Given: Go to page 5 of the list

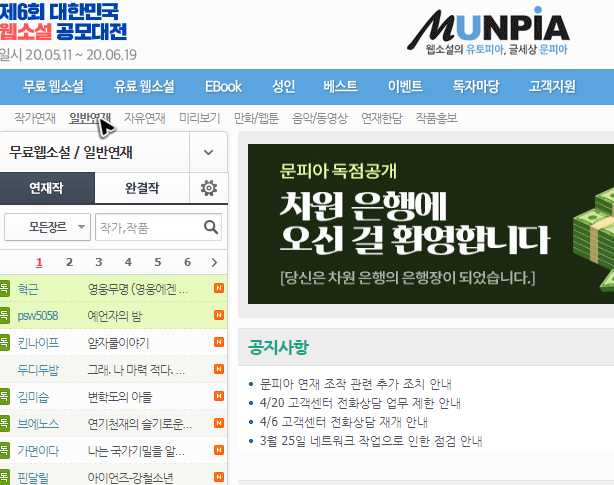Looking at the screenshot, I should tap(157, 262).
